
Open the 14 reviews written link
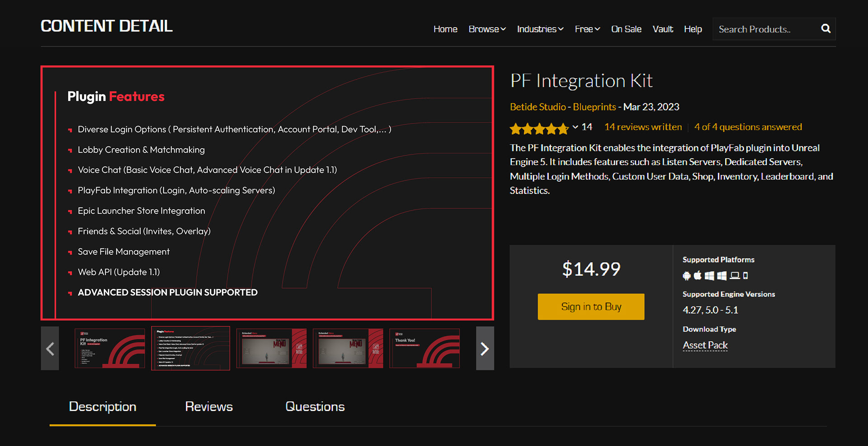[643, 127]
